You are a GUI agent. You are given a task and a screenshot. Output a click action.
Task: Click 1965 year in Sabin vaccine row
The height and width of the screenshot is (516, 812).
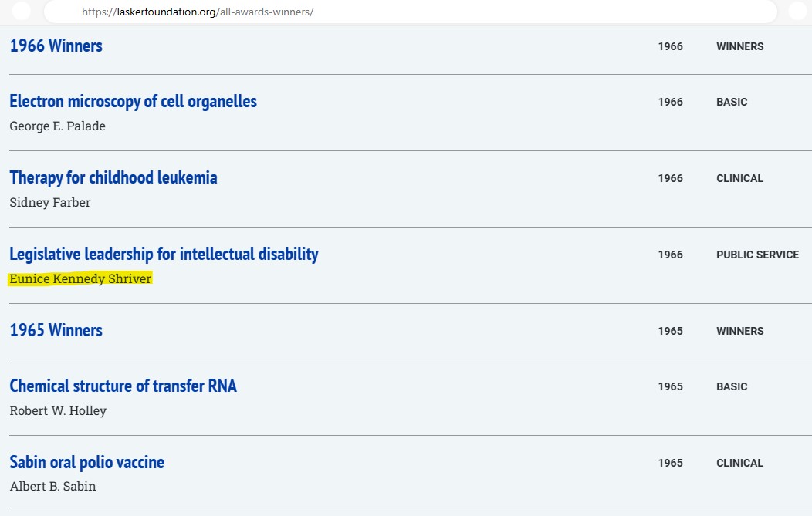670,463
